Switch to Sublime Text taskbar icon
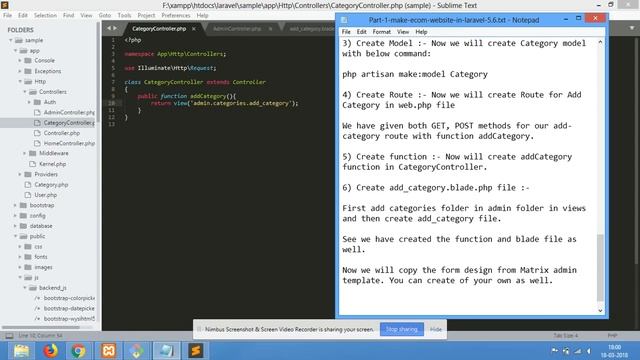 coord(196,351)
